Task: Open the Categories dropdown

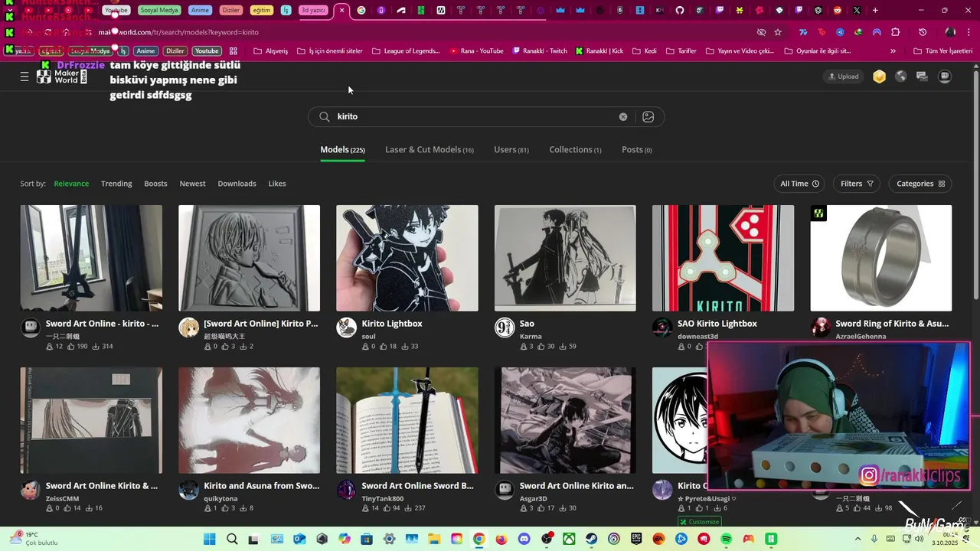Action: click(x=920, y=184)
